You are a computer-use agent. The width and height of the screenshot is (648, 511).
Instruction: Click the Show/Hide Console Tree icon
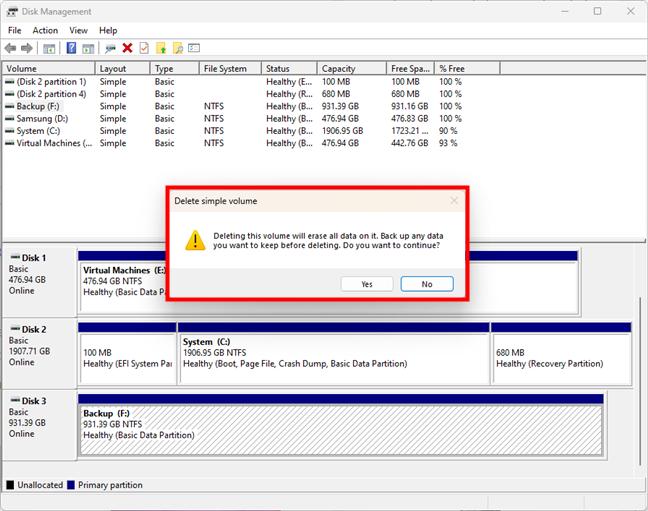[x=49, y=48]
